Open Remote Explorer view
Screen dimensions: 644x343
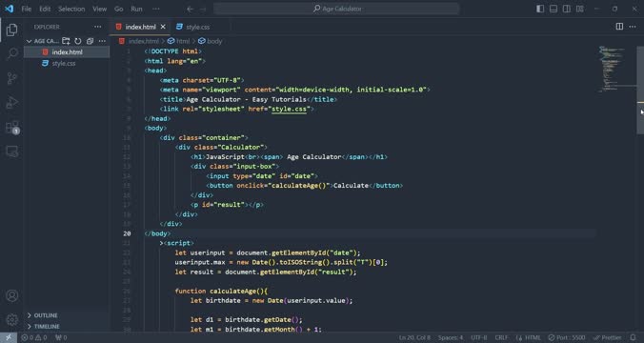pyautogui.click(x=12, y=151)
